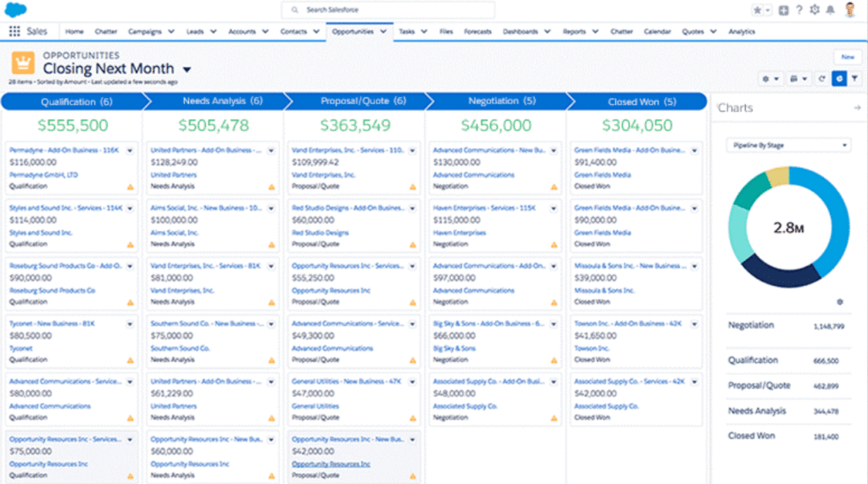Open the Files tab
Image resolution: width=868 pixels, height=484 pixels.
click(x=446, y=31)
